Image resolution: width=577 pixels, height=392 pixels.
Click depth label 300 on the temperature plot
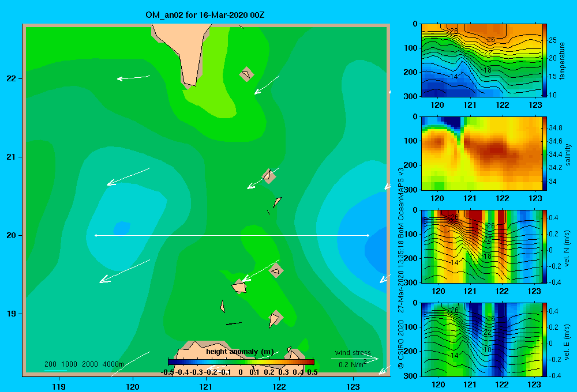(410, 96)
